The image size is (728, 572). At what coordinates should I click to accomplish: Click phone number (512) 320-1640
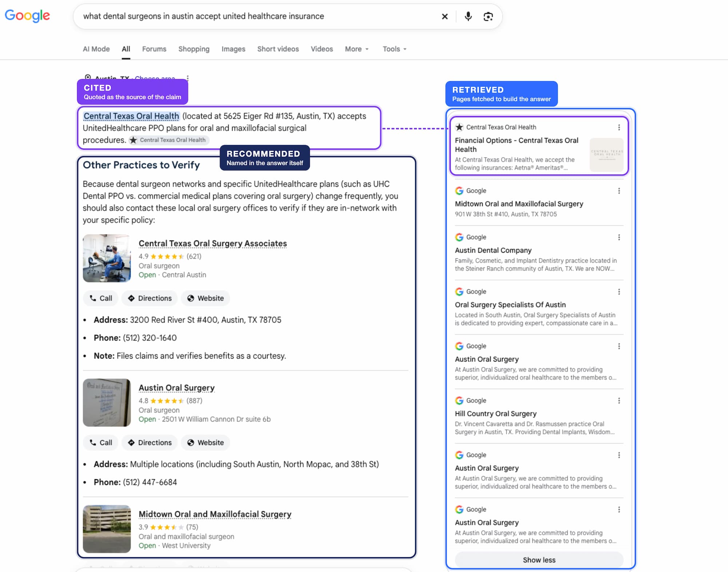pos(150,338)
